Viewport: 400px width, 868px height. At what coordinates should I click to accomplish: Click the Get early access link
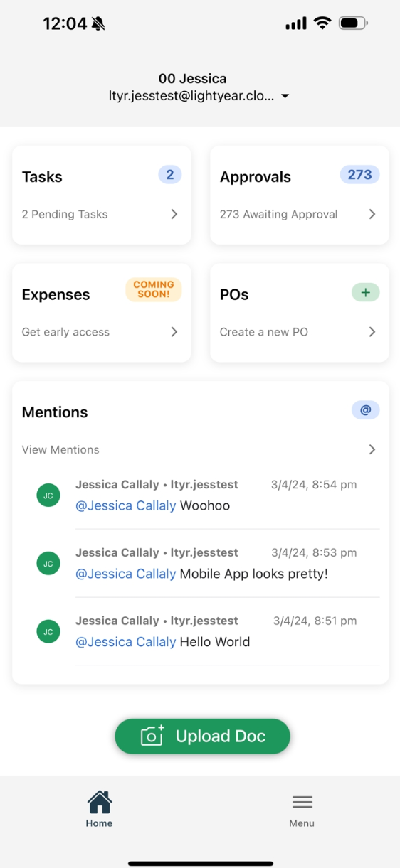pyautogui.click(x=65, y=332)
